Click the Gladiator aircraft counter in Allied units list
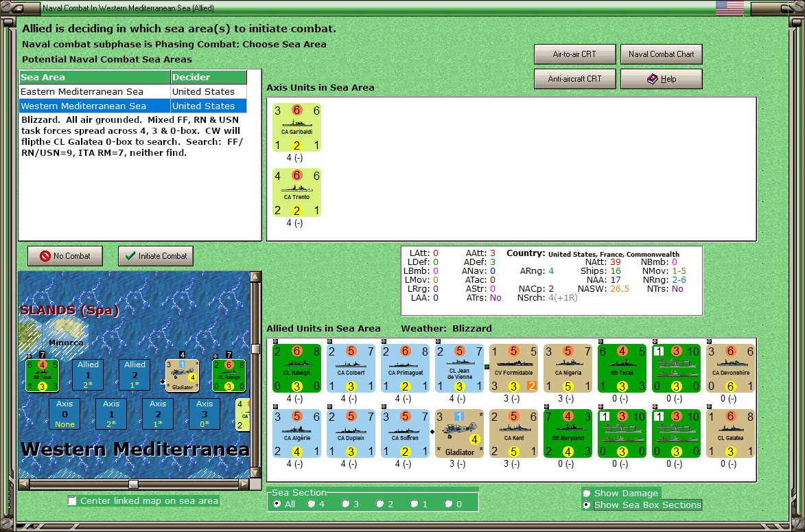The height and width of the screenshot is (532, 805). coord(459,433)
